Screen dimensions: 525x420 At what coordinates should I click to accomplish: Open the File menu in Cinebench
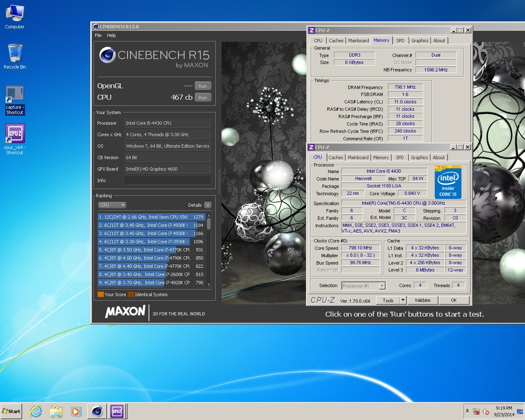[x=98, y=35]
